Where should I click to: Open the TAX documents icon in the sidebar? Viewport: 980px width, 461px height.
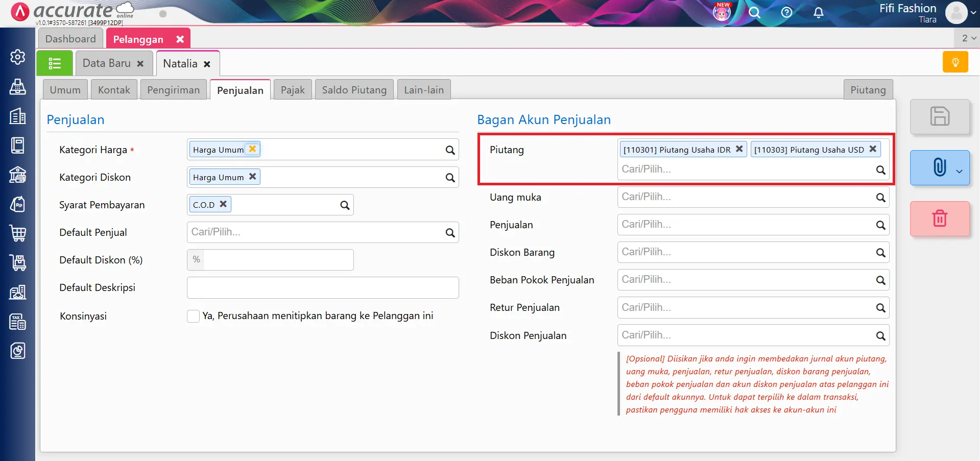pos(18,322)
